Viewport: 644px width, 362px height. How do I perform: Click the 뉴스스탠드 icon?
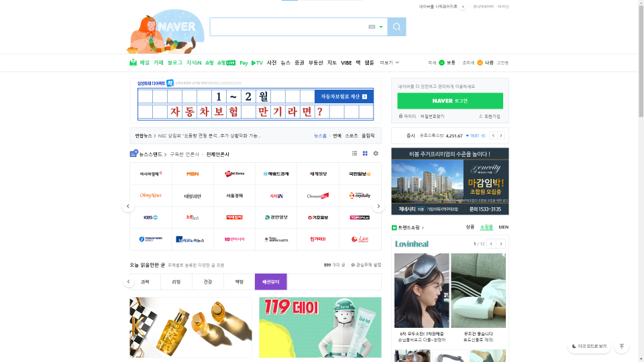[x=134, y=154]
